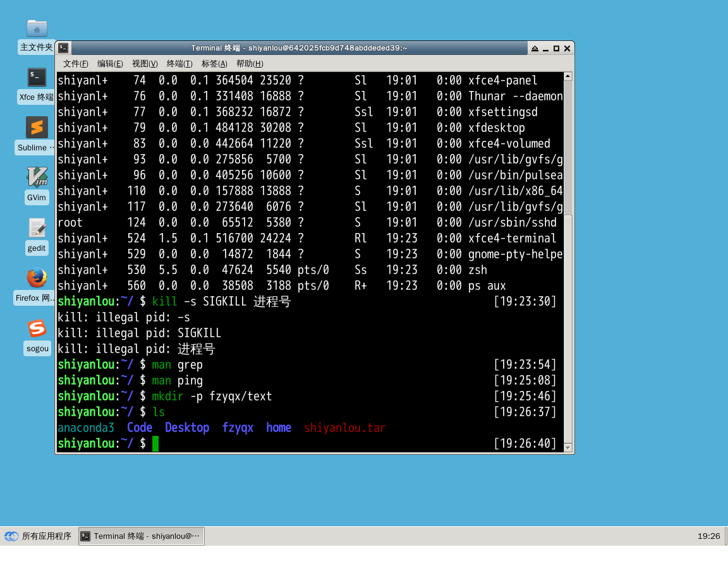Image resolution: width=728 pixels, height=566 pixels.
Task: Launch Firefox web browser icon
Action: pyautogui.click(x=37, y=278)
